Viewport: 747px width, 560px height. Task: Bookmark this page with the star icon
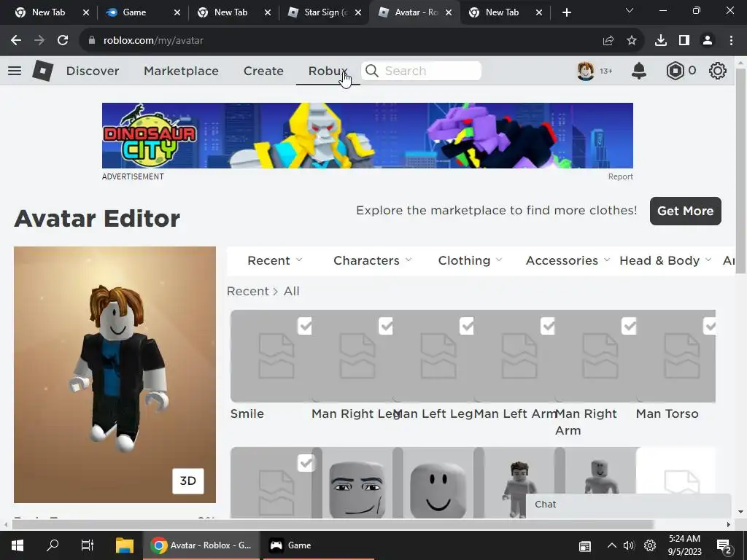click(632, 41)
